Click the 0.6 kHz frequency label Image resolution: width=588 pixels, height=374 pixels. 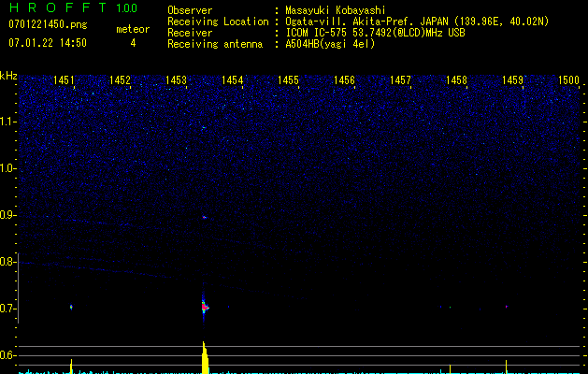(7, 355)
